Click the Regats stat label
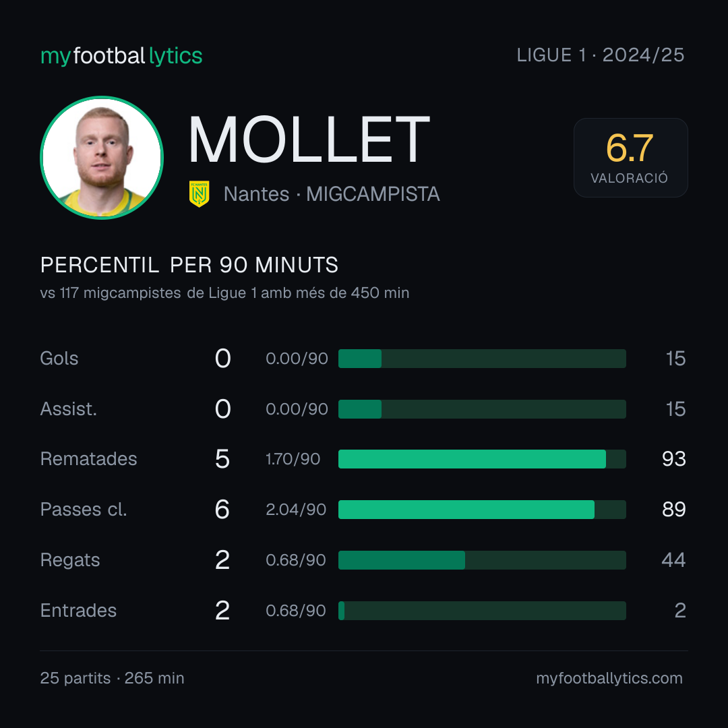 (70, 560)
